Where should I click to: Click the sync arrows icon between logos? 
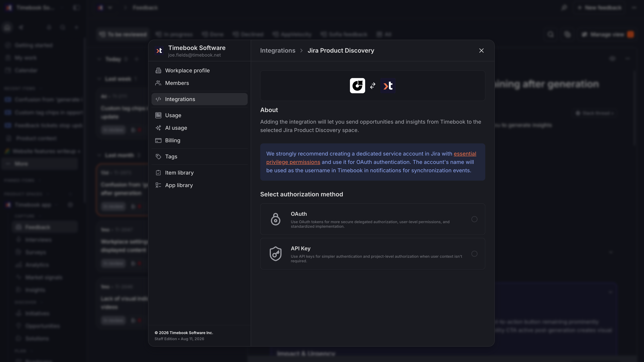click(x=373, y=86)
